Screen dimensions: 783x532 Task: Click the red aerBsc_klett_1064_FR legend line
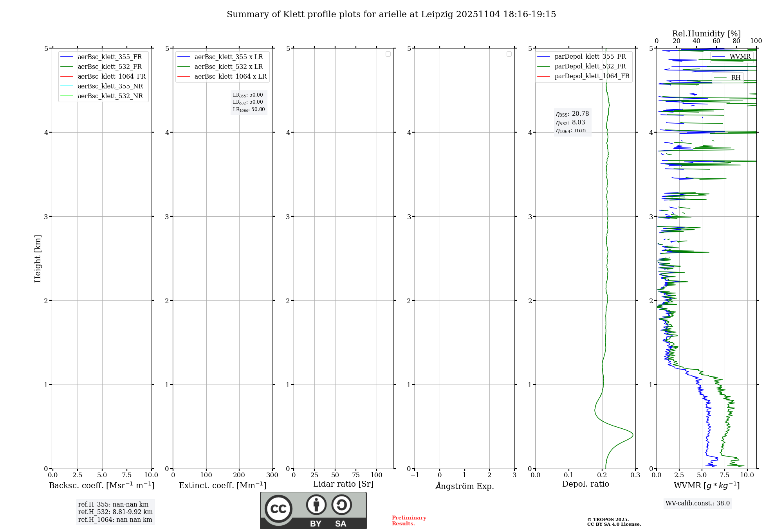coord(67,77)
